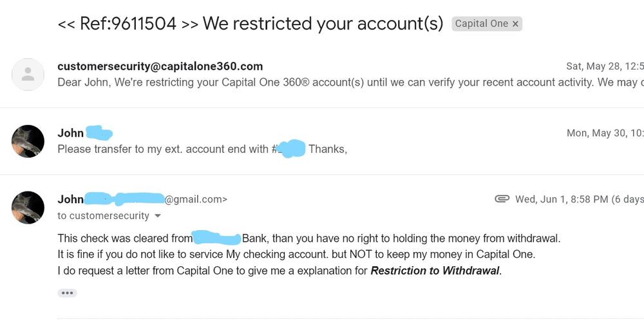This screenshot has height=321, width=644.
Task: Click the default avatar for customersecurity sender
Action: [x=28, y=75]
